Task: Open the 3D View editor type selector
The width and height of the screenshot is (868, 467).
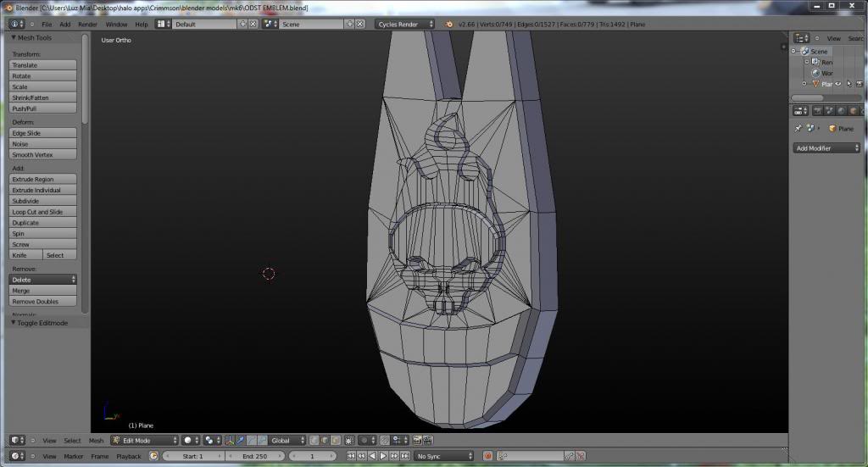Action: click(x=18, y=441)
